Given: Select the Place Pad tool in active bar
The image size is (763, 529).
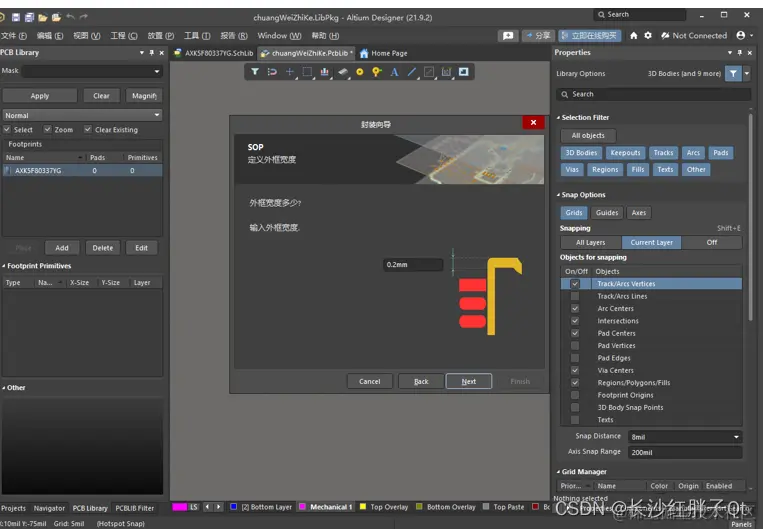Looking at the screenshot, I should coord(360,72).
